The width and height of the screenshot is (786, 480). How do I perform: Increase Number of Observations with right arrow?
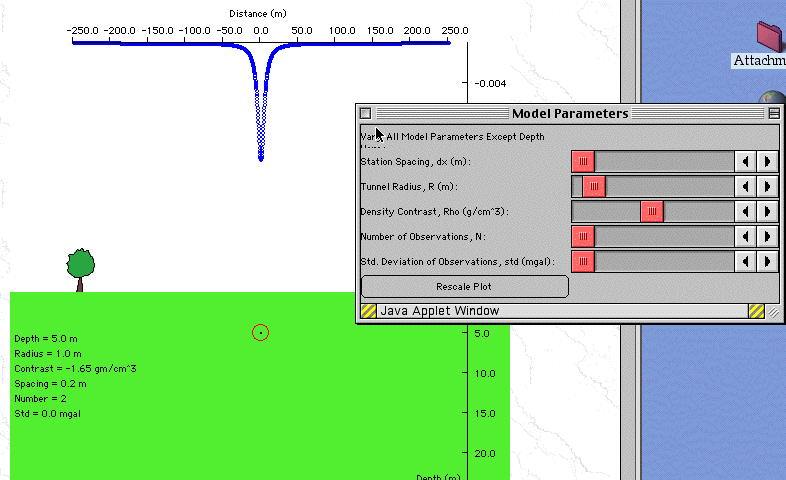pos(767,236)
